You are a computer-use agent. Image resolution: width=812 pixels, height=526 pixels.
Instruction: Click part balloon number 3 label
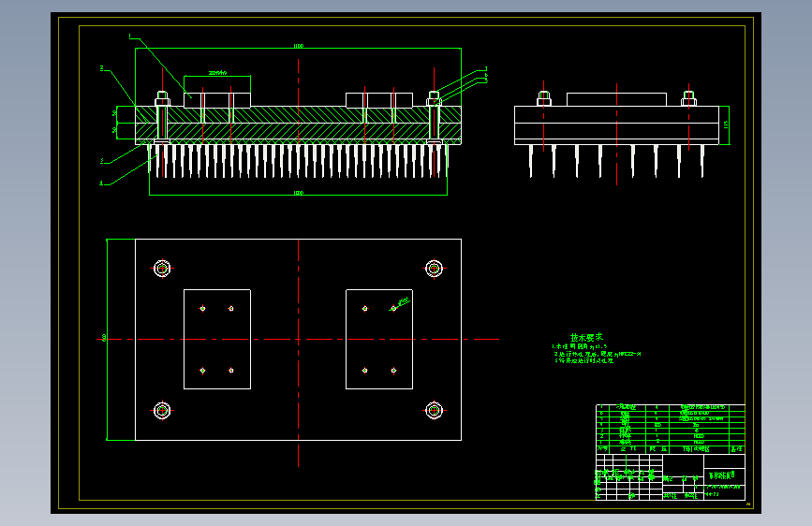point(102,162)
